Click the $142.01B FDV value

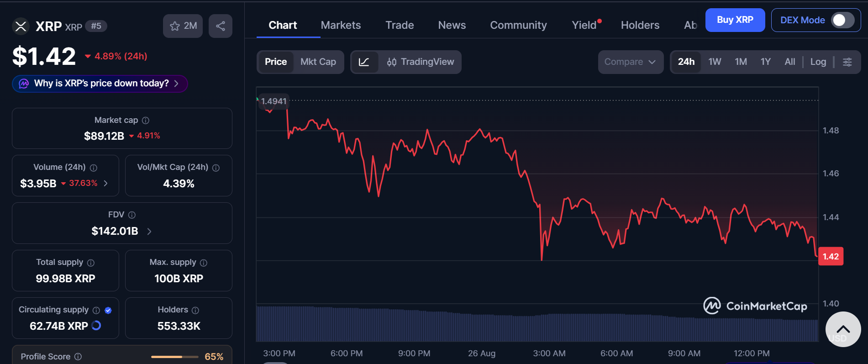115,231
